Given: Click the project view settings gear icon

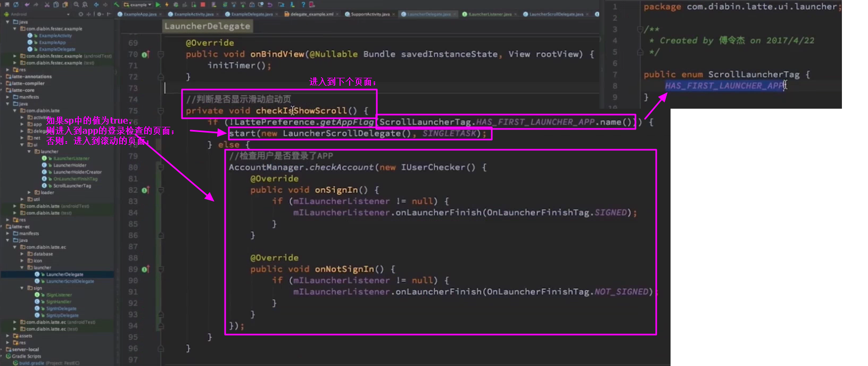Looking at the screenshot, I should point(100,14).
